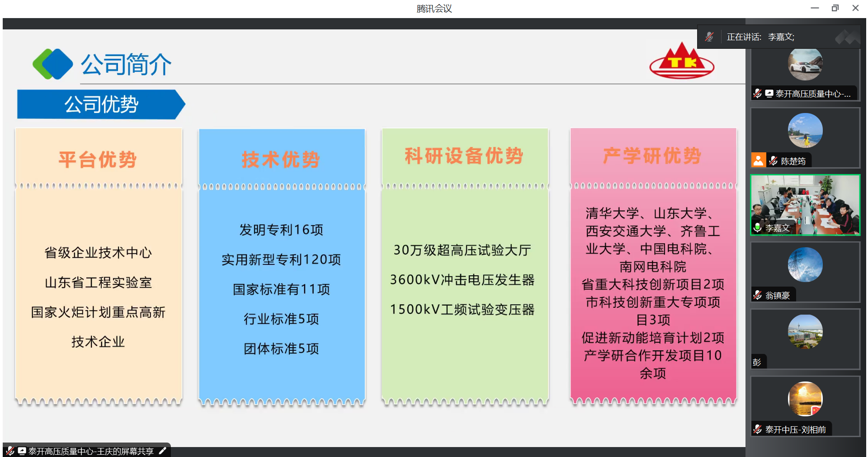Click the pencil annotation icon after 屏幕共享
The image size is (868, 457).
[163, 451]
